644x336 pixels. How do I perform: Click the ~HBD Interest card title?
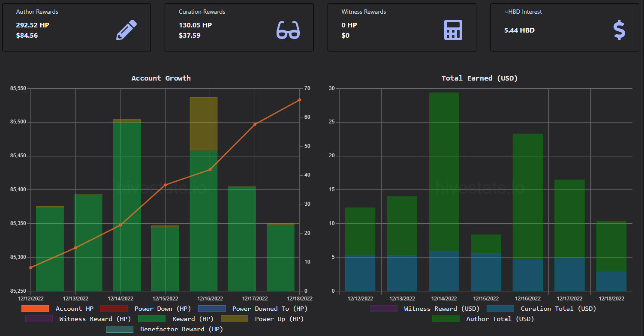(523, 12)
